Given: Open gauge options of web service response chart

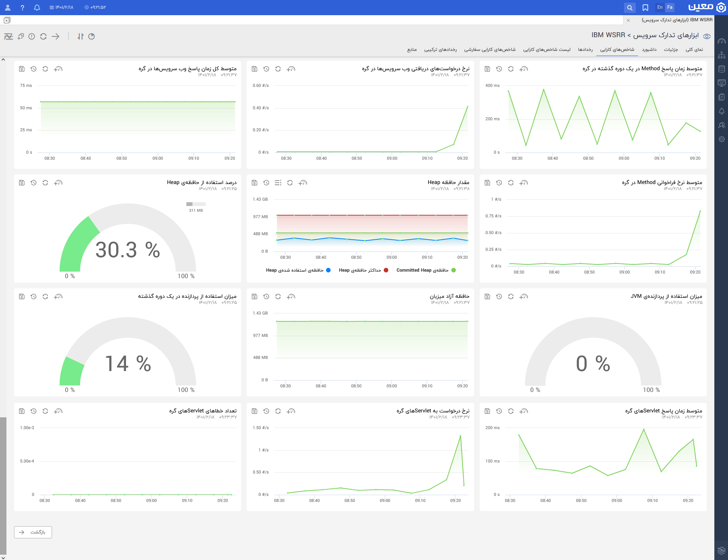Looking at the screenshot, I should click(58, 69).
